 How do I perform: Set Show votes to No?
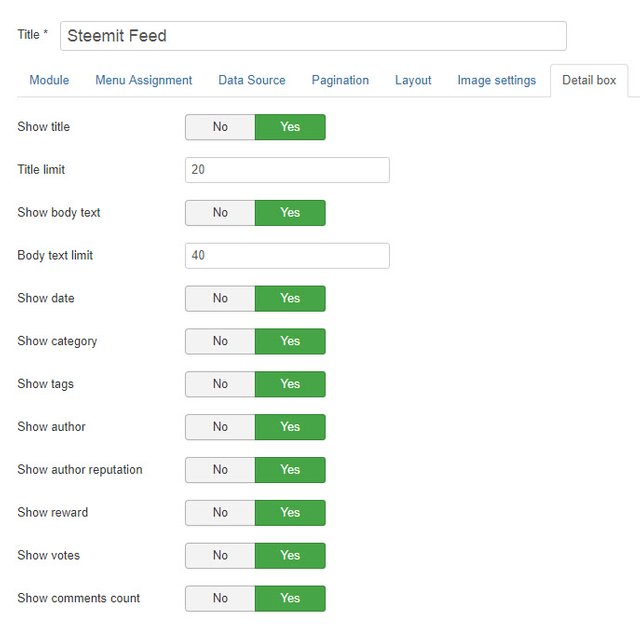click(x=220, y=555)
